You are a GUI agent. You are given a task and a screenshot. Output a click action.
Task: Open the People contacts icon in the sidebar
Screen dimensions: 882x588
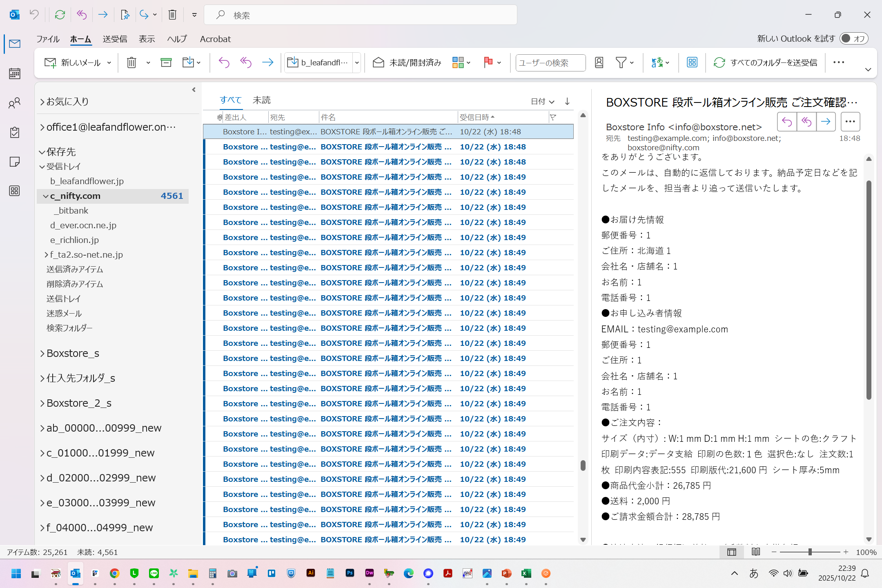(15, 103)
